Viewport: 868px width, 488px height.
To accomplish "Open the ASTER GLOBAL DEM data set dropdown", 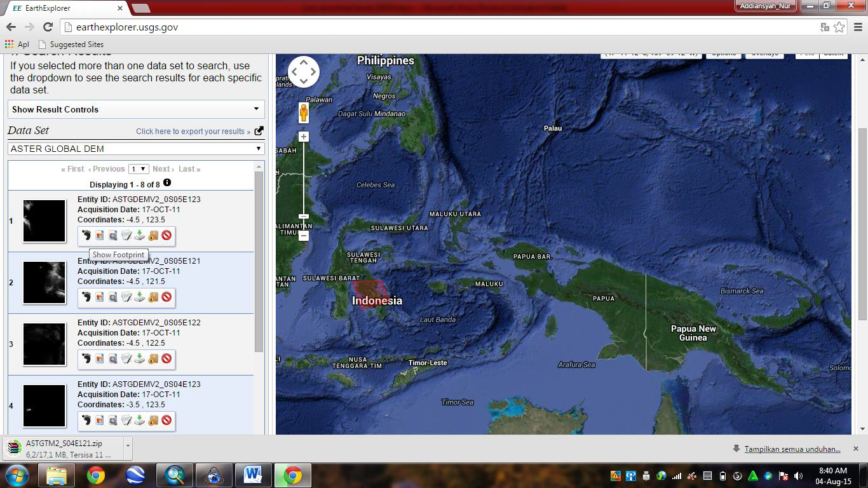I will (136, 149).
